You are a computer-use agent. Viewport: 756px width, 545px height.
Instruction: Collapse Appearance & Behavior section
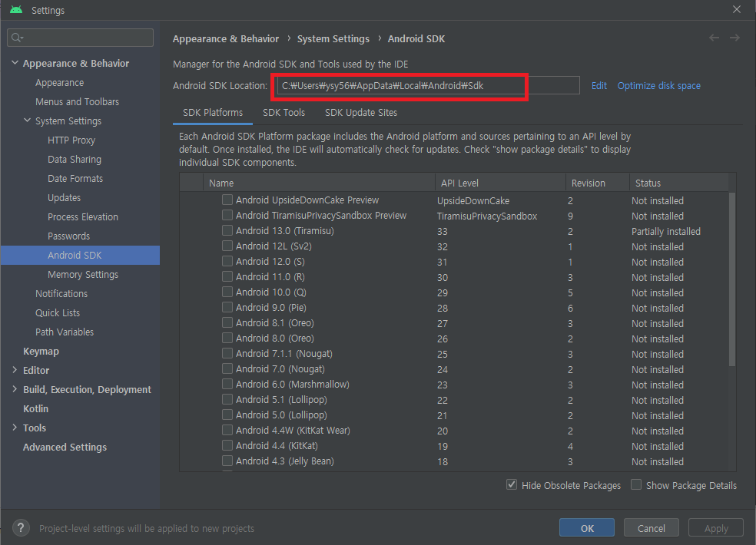[15, 63]
